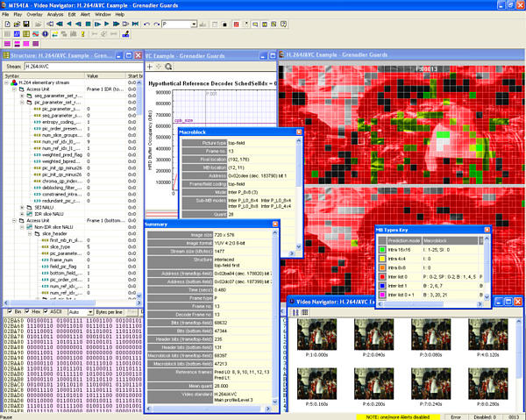Click the first magenta overlay icon
526x420 pixels.
tap(7, 42)
